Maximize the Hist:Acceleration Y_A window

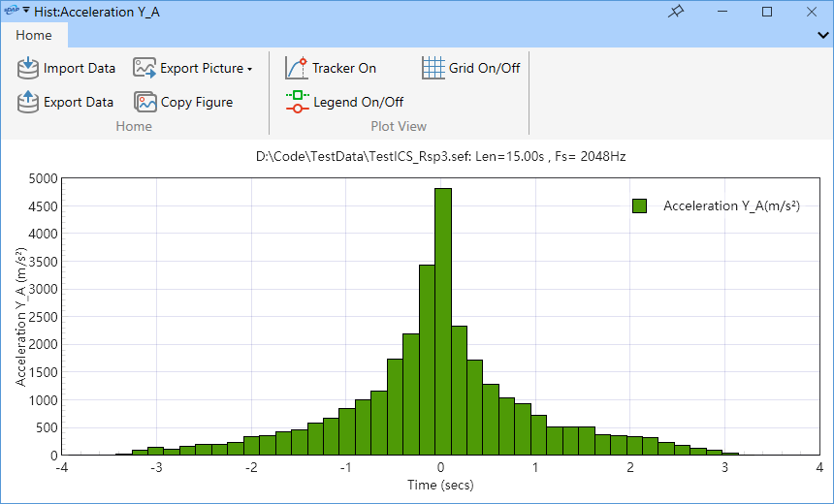[767, 12]
